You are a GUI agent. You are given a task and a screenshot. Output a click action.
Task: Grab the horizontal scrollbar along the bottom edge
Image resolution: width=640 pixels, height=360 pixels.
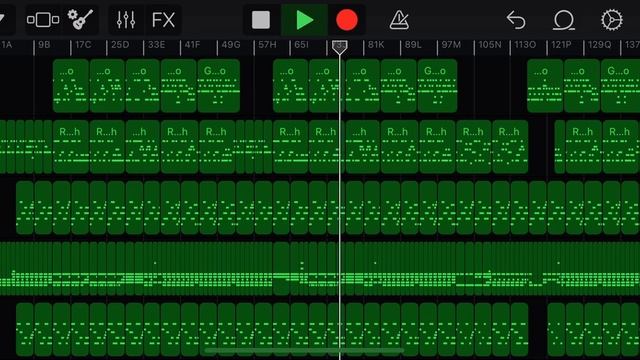tap(304, 350)
